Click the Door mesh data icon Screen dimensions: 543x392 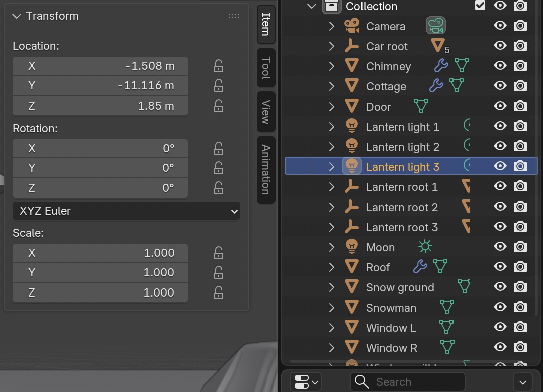[x=421, y=106]
